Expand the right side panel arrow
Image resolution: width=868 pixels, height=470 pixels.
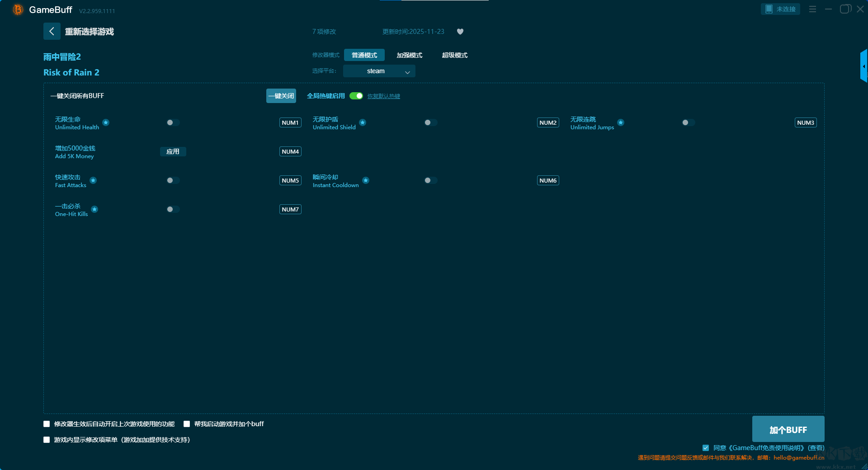[x=863, y=66]
